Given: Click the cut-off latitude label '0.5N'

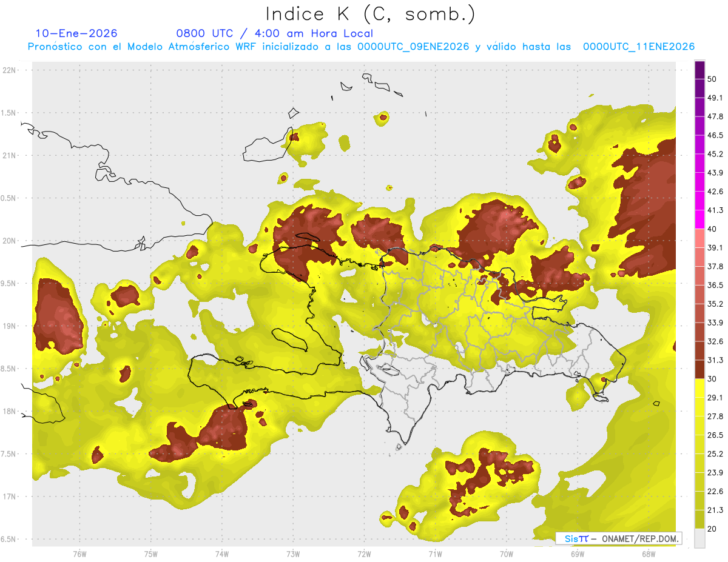Looking at the screenshot, I should click(x=8, y=198).
